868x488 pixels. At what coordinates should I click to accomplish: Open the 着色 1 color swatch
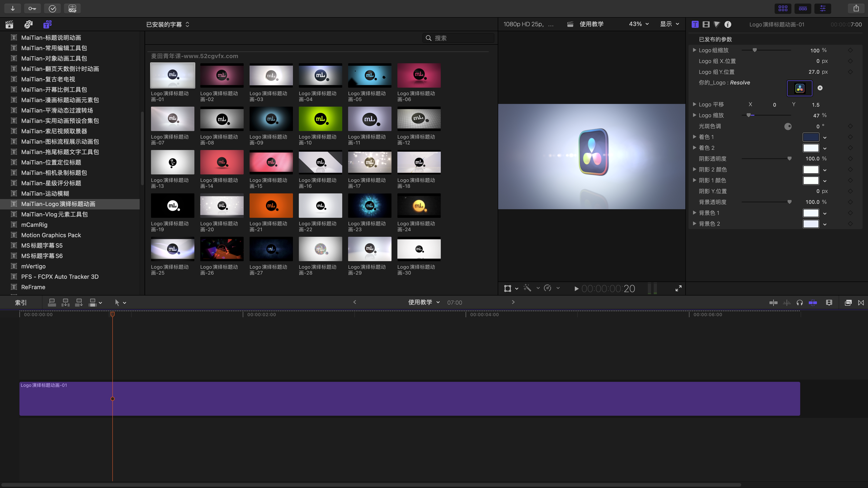[811, 137]
